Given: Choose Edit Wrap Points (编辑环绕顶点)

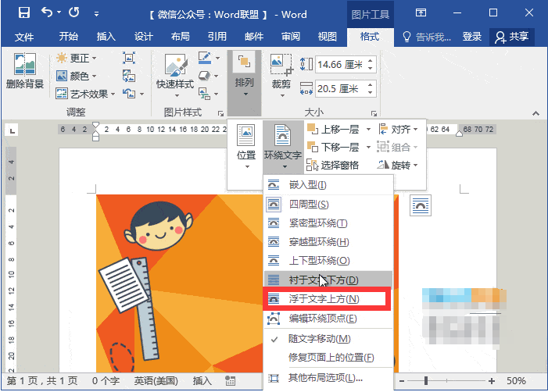Looking at the screenshot, I should (x=328, y=319).
